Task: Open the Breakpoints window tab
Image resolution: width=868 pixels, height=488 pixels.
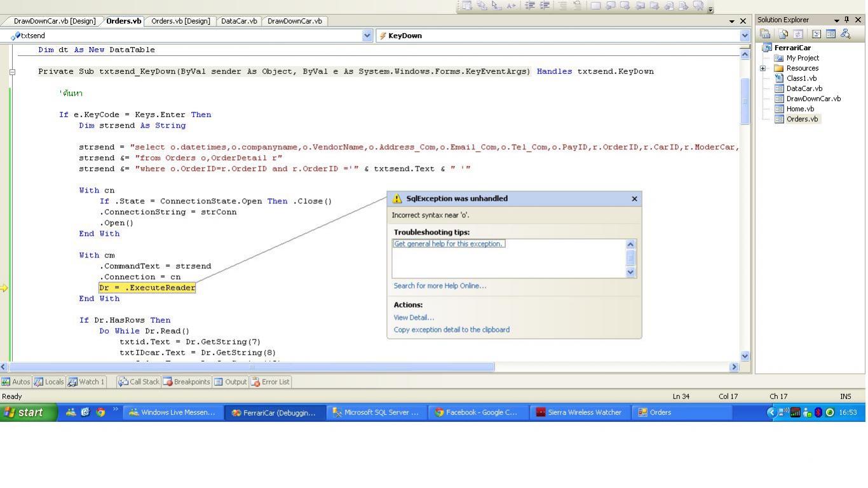Action: [186, 382]
